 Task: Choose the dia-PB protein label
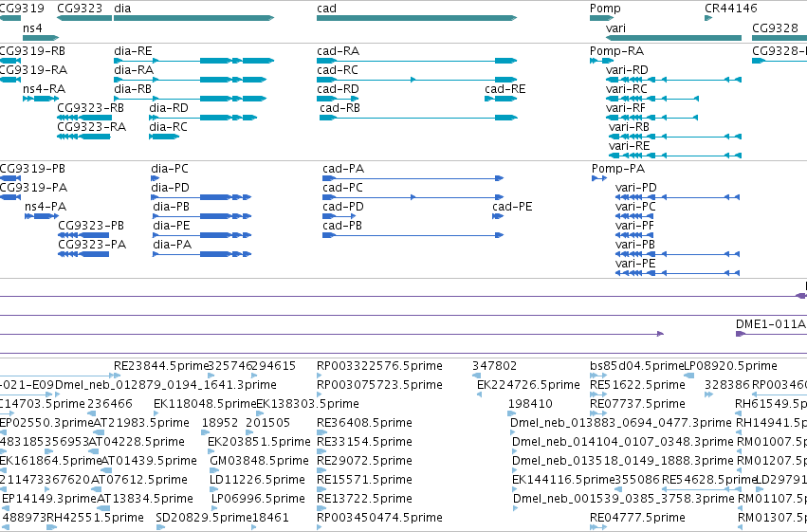tap(171, 207)
